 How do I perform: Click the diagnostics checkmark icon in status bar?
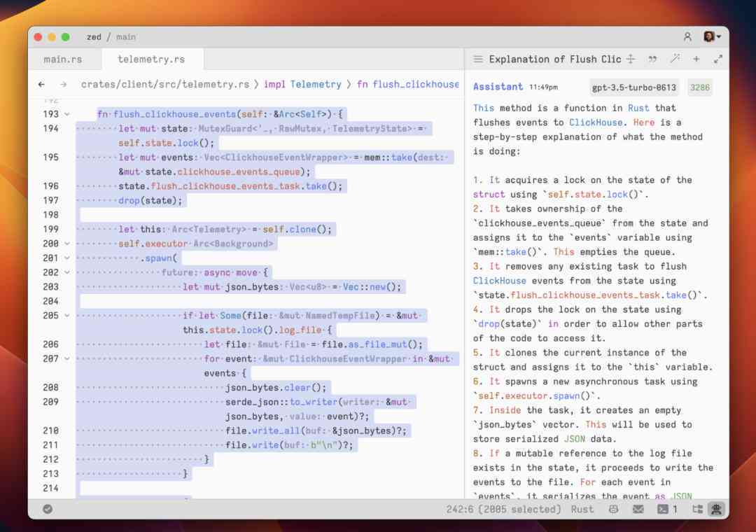(x=48, y=509)
